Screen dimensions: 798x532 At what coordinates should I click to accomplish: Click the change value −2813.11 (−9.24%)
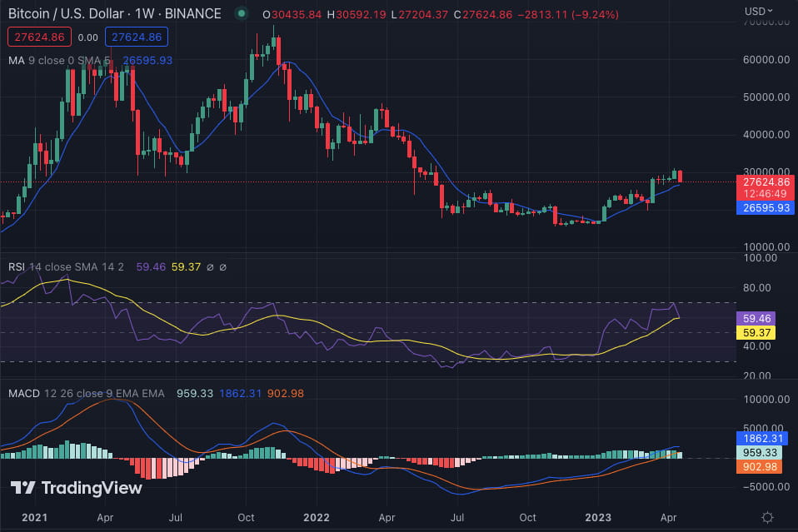[568, 15]
